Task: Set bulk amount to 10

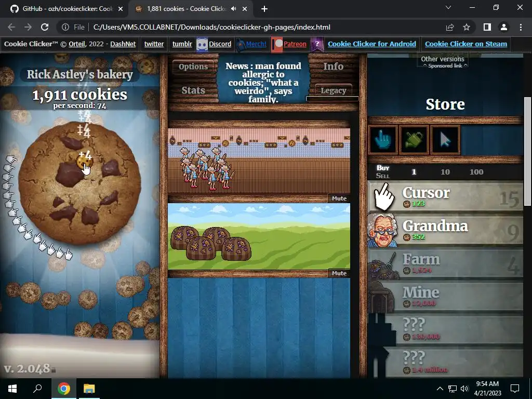Action: click(x=445, y=172)
